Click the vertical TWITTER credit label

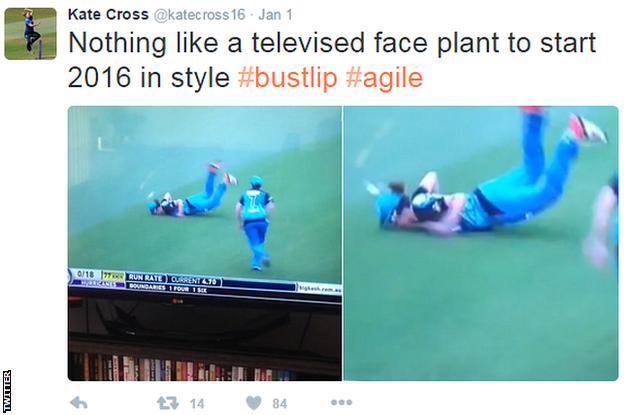7,391
